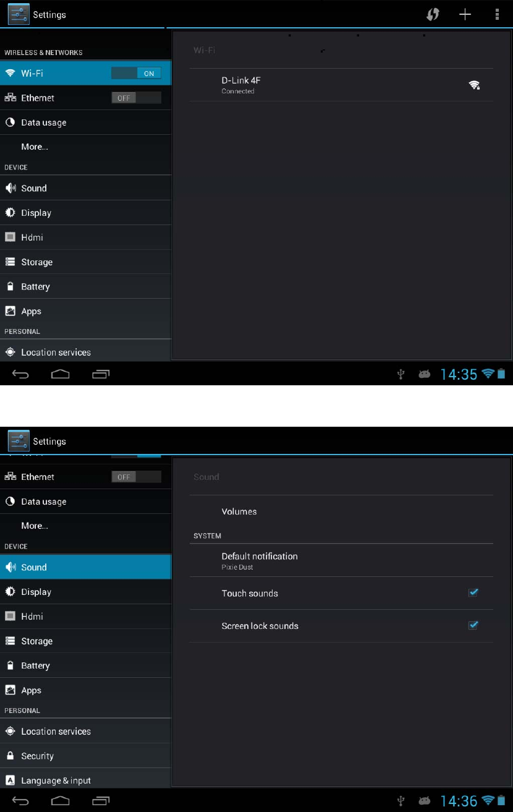Screen dimensions: 513x812
Task: Click the USB status icon beside 14:36 clock
Action: point(401,801)
